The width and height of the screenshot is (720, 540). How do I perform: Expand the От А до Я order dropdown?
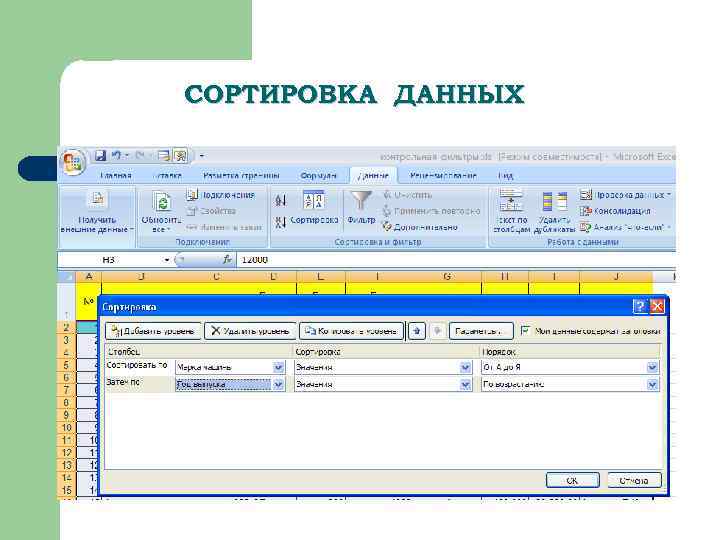(652, 367)
